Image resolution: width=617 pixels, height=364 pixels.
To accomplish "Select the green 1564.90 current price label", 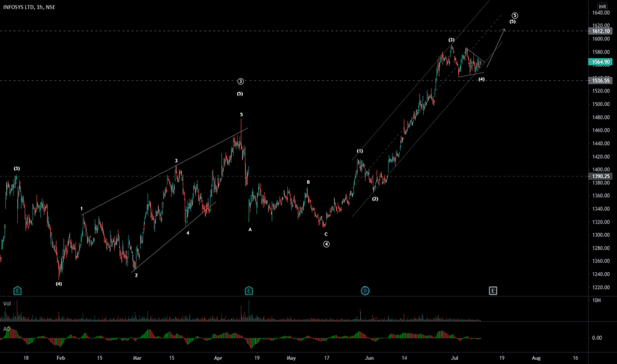I will coord(600,62).
